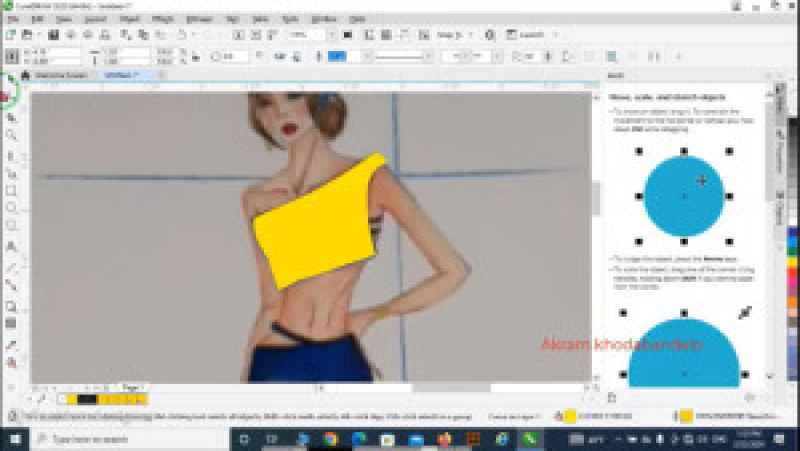Screen dimensions: 800x451
Task: Pick the black swatch in document palette
Action: (87, 399)
